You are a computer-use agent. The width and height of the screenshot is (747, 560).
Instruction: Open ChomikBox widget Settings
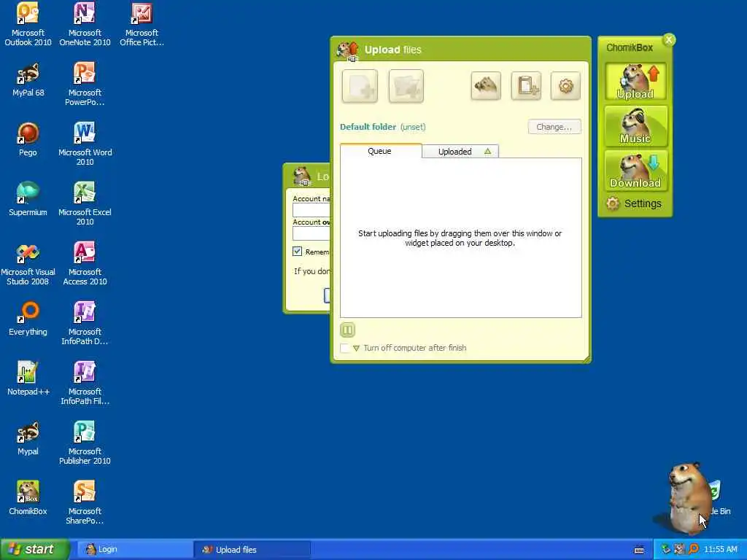pos(634,203)
